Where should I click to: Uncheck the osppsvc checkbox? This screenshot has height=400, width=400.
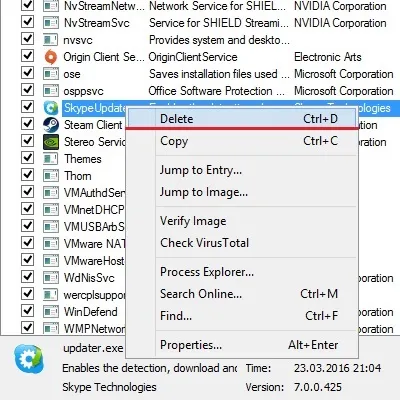(x=27, y=90)
